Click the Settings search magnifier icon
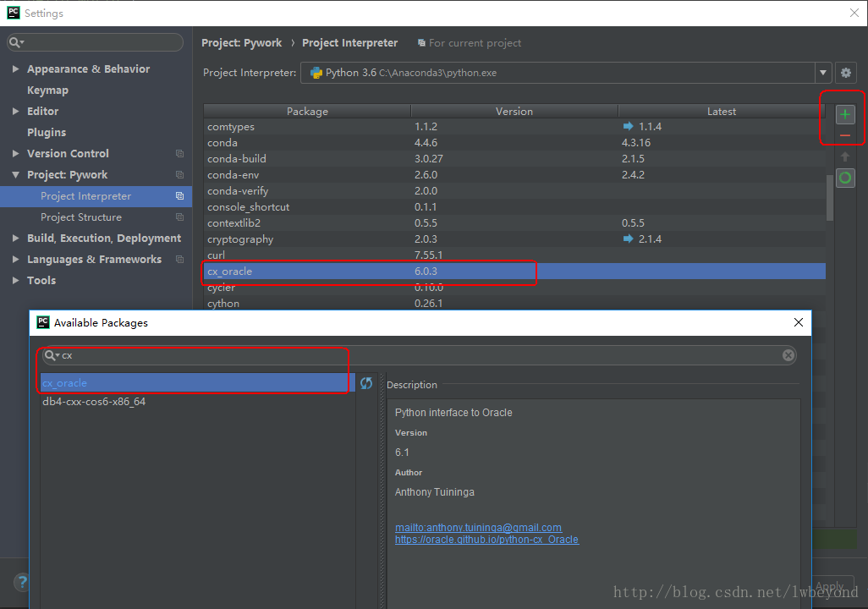Viewport: 868px width, 609px height. tap(16, 42)
